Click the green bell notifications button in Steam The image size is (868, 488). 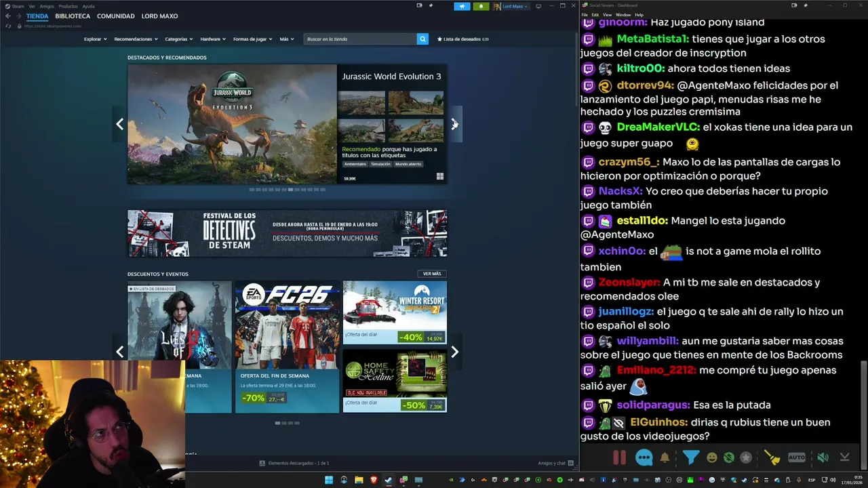pos(481,6)
